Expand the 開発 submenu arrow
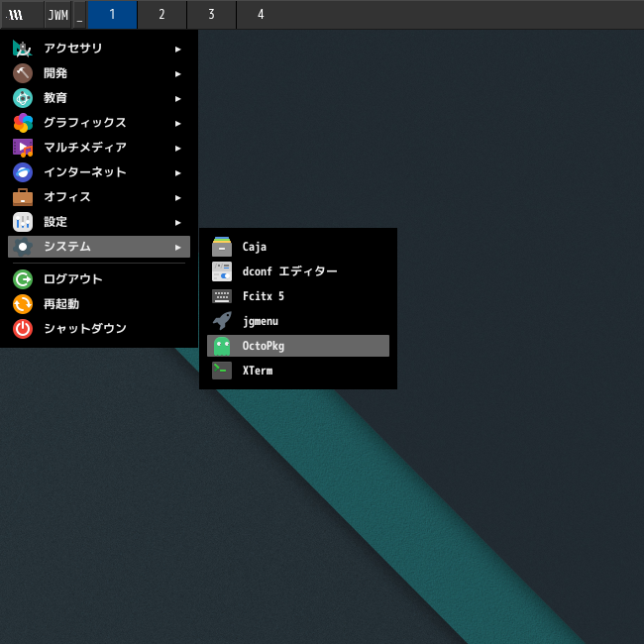 (x=178, y=73)
